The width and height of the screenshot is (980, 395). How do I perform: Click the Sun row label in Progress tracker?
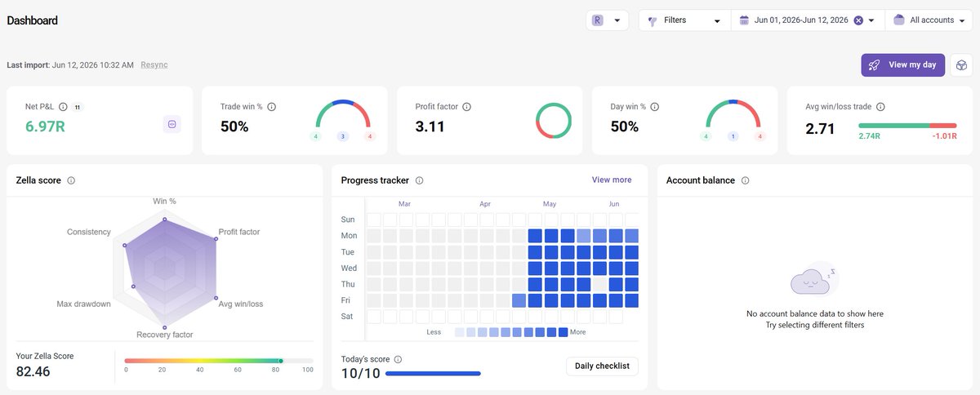click(x=348, y=220)
